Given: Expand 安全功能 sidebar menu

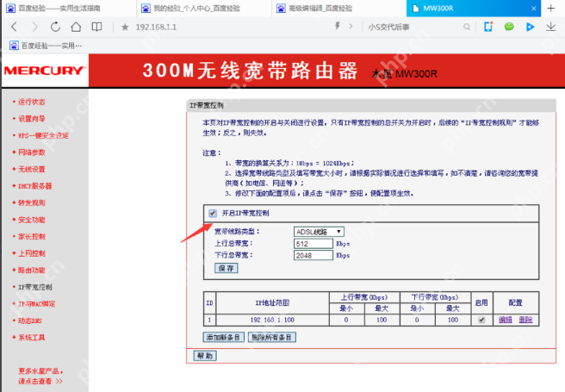Looking at the screenshot, I should 32,220.
